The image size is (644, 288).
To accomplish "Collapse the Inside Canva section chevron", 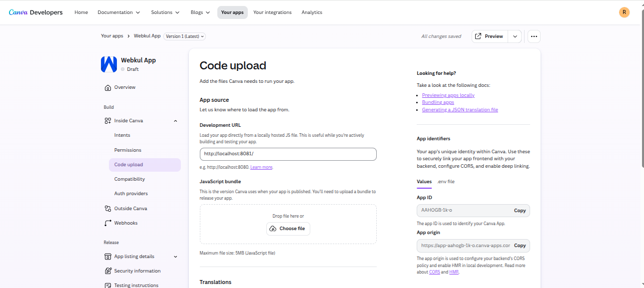I will pos(175,121).
